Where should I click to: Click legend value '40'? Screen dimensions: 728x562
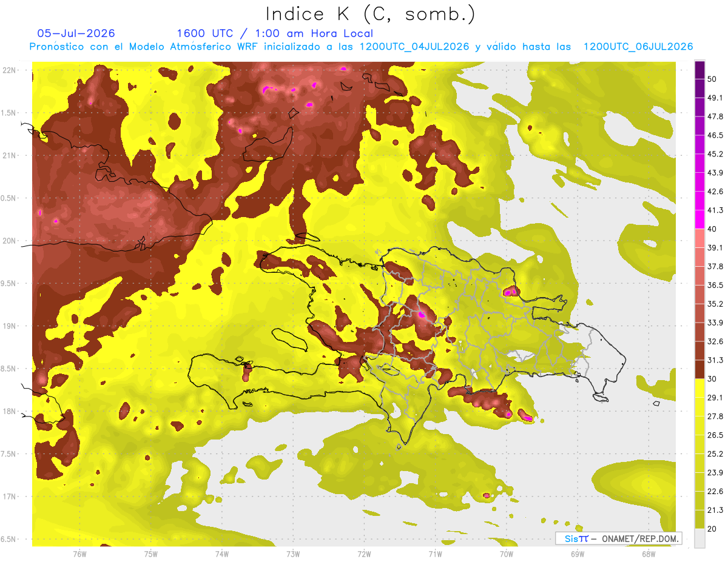click(713, 229)
